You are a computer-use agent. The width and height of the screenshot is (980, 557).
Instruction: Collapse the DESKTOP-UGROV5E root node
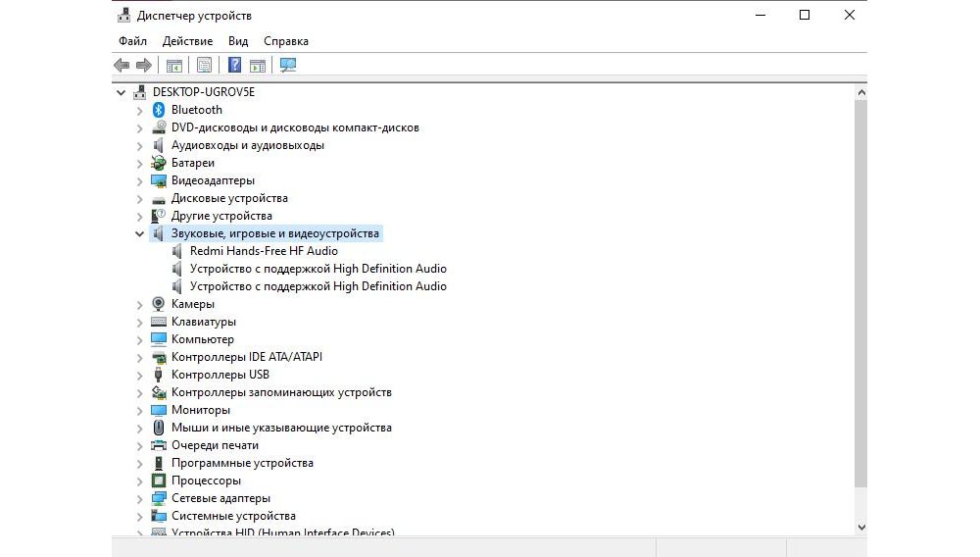122,92
